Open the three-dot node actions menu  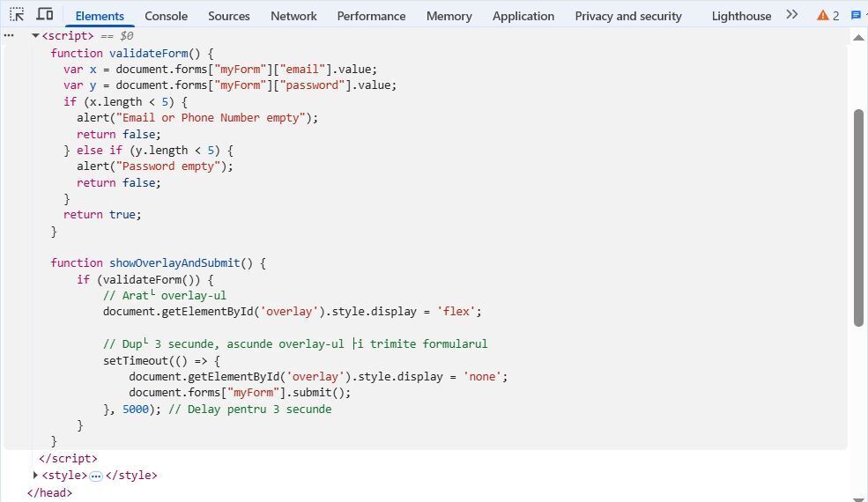[9, 35]
